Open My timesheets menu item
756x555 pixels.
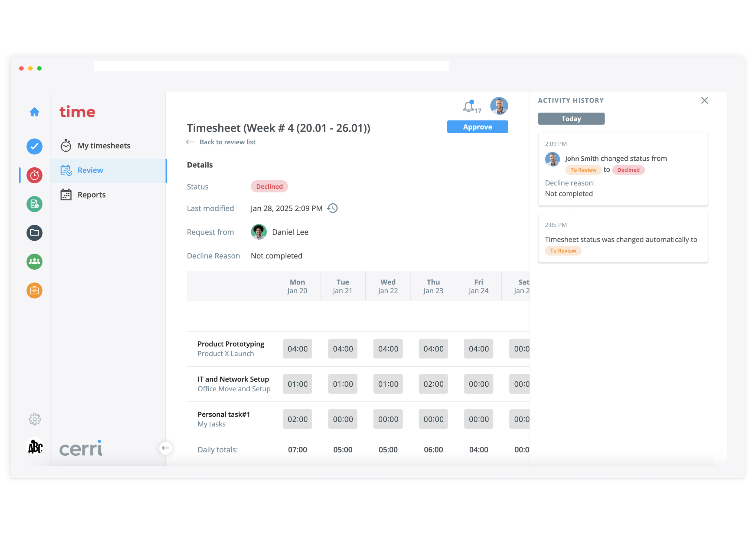point(104,146)
